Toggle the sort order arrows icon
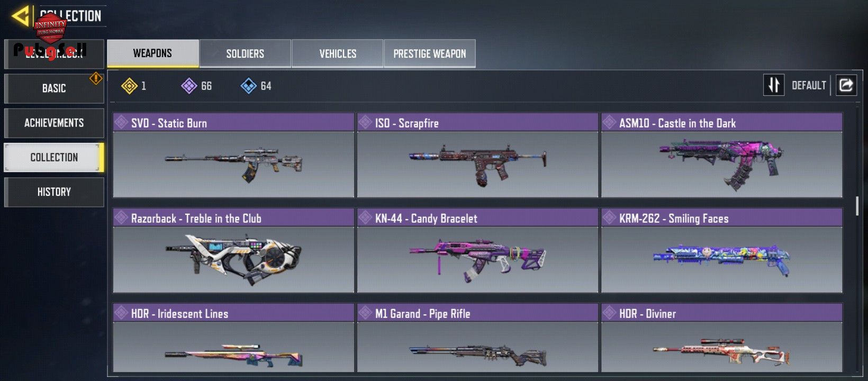Screen dimensions: 868x381 [774, 85]
